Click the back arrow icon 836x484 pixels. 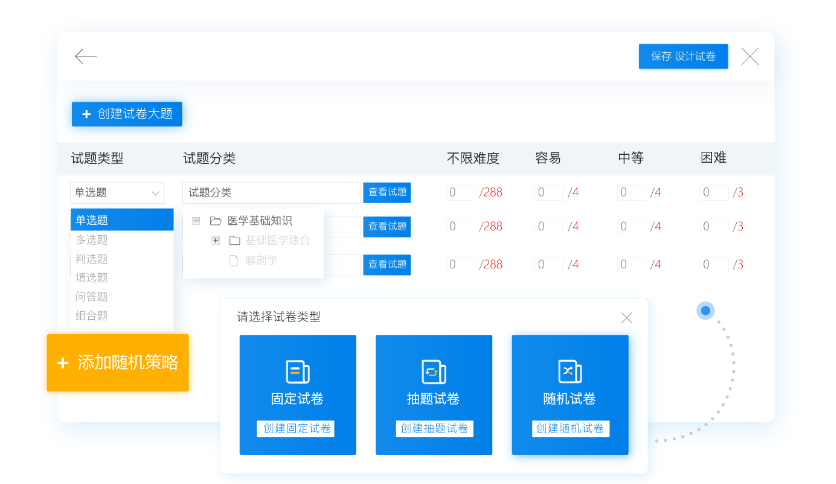(86, 57)
